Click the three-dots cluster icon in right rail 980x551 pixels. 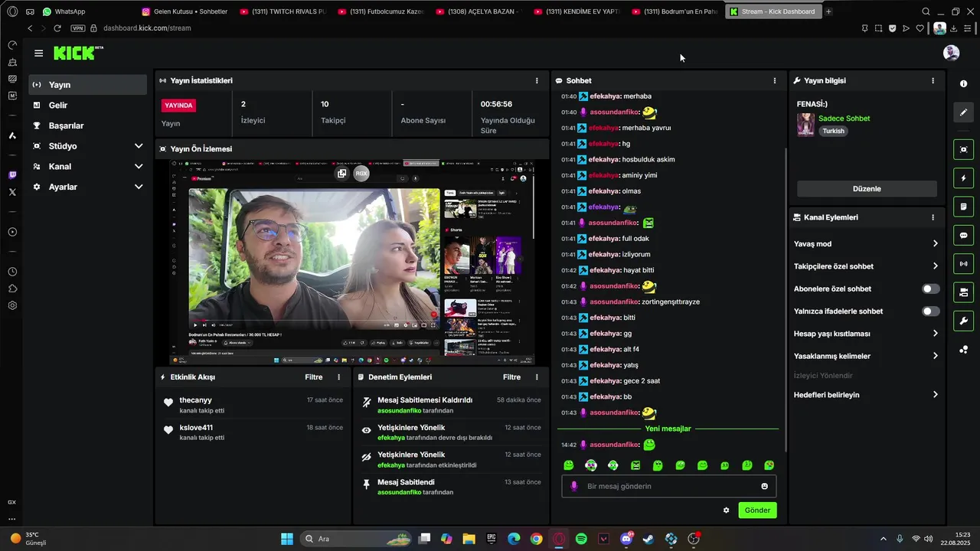[963, 350]
